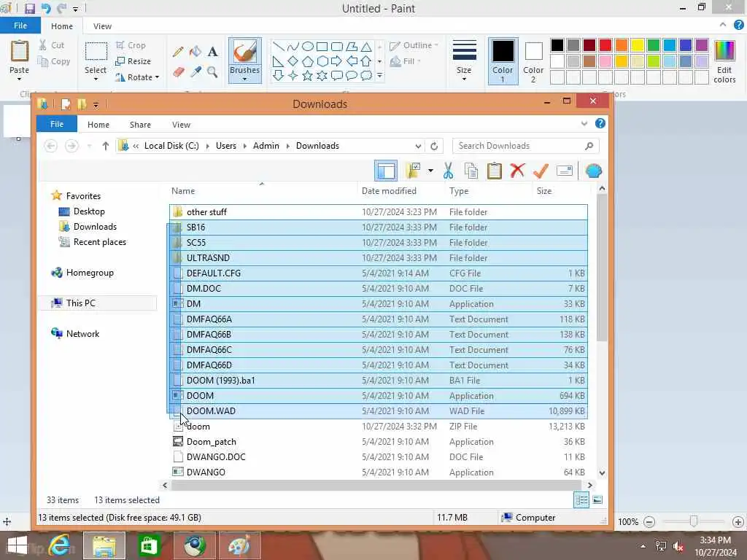
Task: Click the Copy icon in Explorer toolbar
Action: (471, 171)
